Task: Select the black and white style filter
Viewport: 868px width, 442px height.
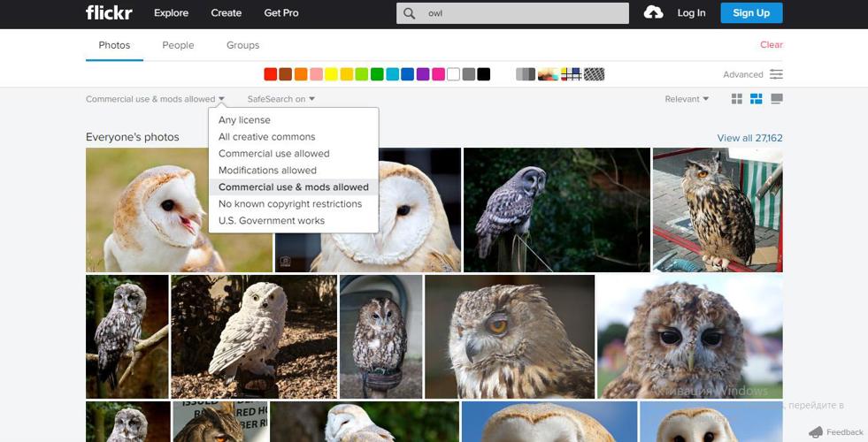Action: 526,74
